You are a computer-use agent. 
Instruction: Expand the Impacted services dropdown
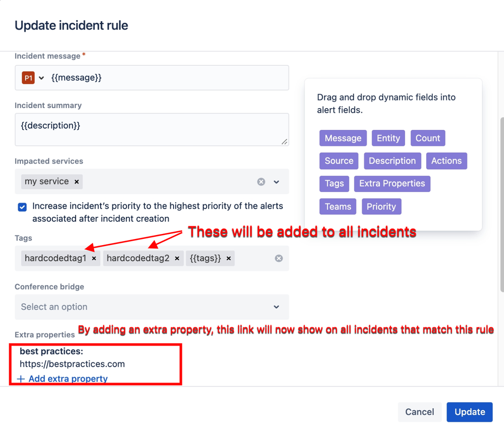277,181
